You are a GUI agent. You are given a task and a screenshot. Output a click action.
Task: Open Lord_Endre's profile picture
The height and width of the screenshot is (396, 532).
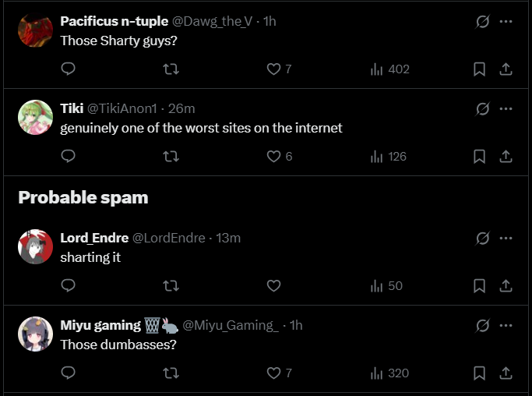point(35,246)
